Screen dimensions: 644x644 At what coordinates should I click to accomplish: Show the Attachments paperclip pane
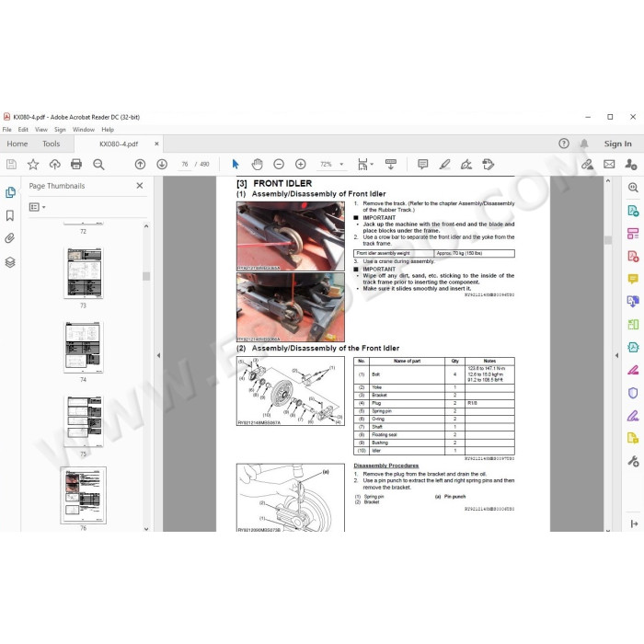click(10, 238)
